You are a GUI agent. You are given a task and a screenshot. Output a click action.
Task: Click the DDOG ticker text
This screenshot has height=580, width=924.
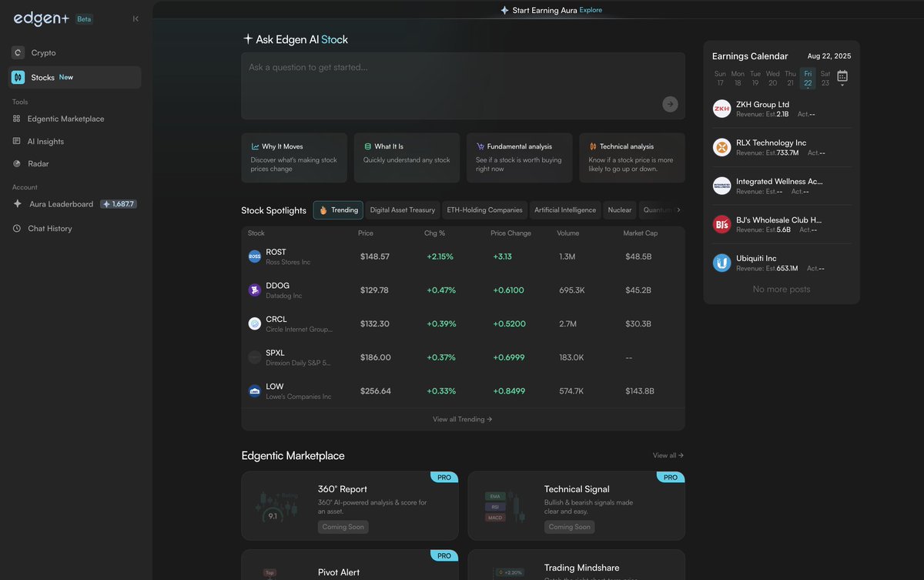[x=277, y=286]
